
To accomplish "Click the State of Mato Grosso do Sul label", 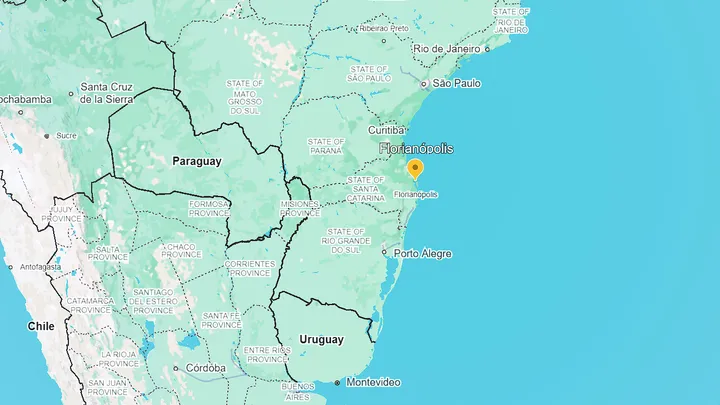I will [244, 98].
